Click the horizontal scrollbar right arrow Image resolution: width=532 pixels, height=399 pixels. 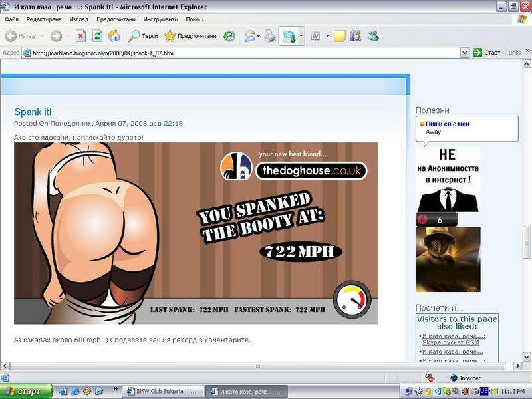click(x=517, y=366)
